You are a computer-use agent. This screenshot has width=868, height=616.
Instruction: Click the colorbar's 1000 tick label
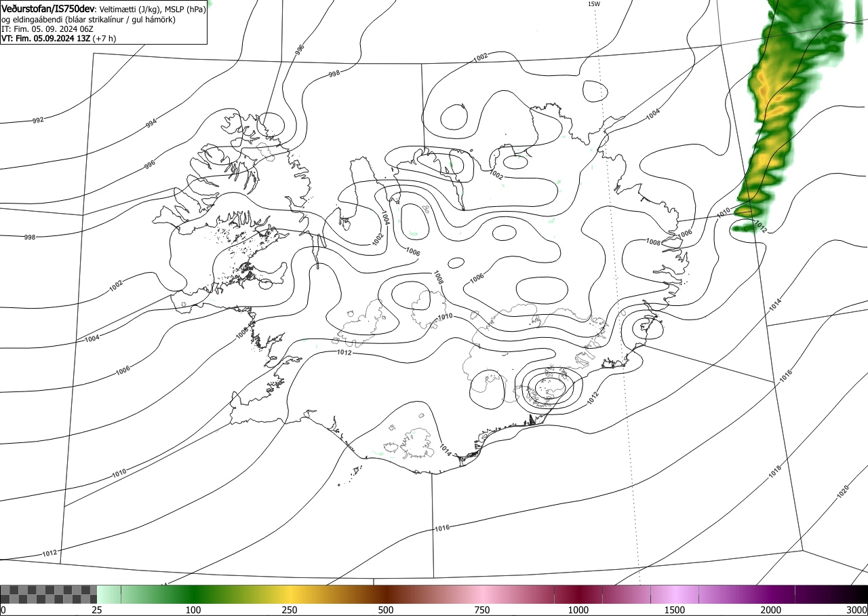(578, 610)
